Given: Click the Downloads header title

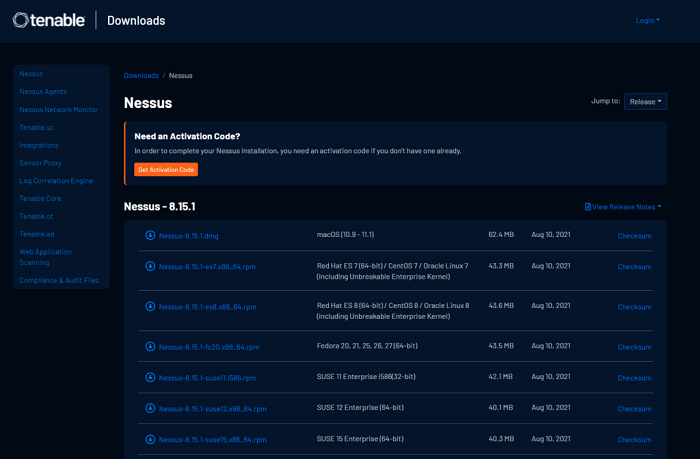Looking at the screenshot, I should pos(136,21).
